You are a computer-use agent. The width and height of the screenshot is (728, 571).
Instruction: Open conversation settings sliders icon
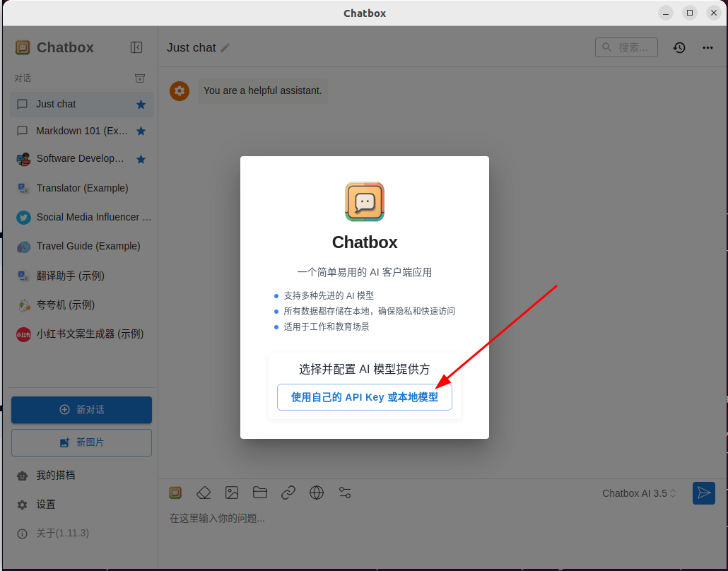pos(345,493)
